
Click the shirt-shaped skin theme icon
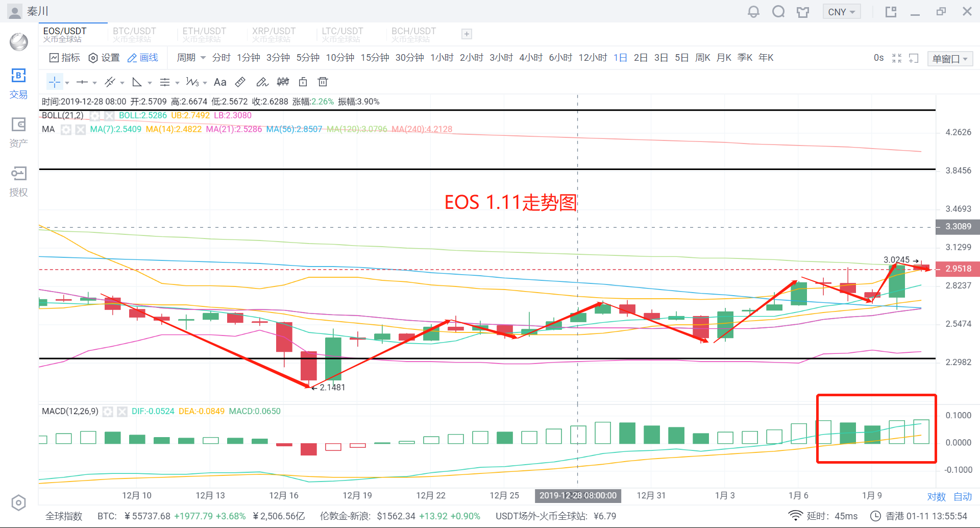click(803, 12)
